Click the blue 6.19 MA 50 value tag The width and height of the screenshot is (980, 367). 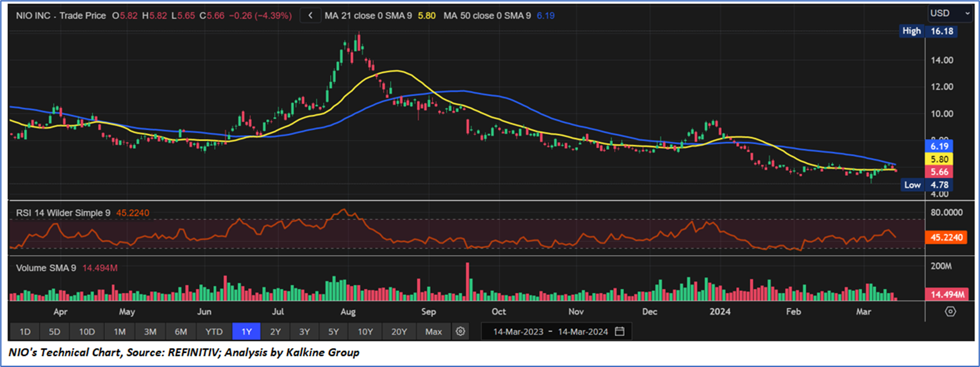click(941, 146)
